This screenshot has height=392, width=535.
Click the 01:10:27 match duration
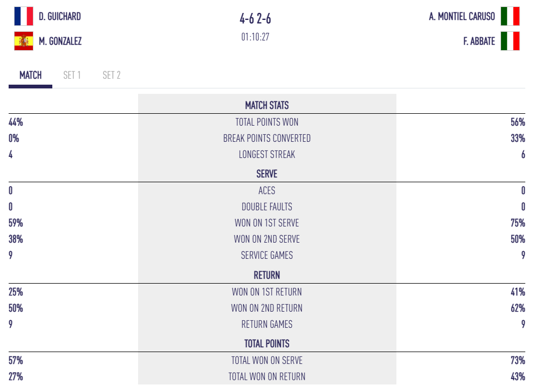click(x=256, y=37)
